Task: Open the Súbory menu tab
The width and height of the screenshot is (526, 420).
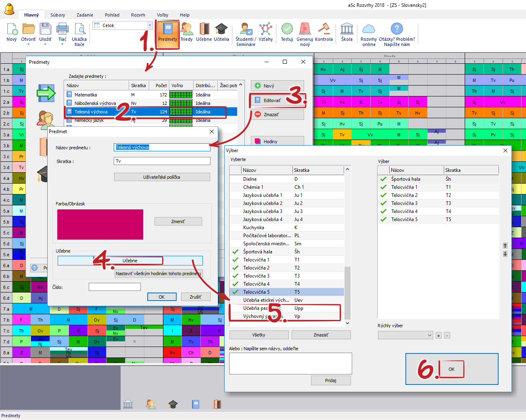Action: point(58,15)
